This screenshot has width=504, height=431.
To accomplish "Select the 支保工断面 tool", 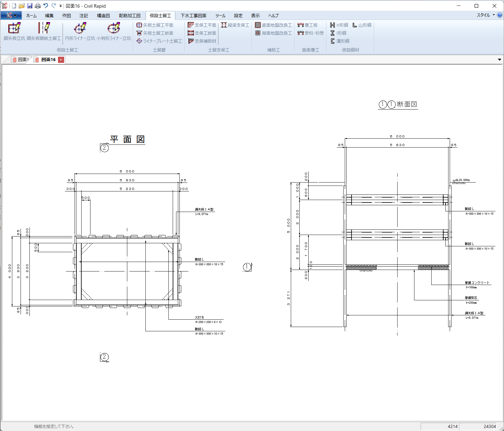I will (202, 33).
